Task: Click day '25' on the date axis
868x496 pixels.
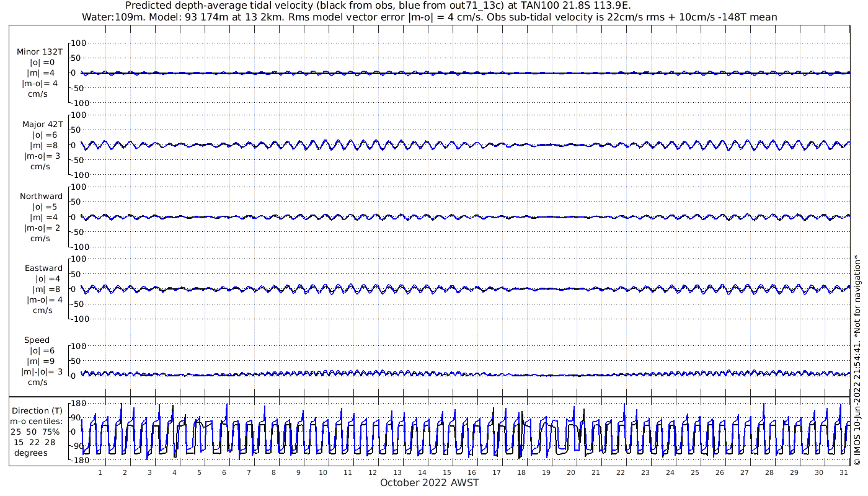Action: coord(695,472)
